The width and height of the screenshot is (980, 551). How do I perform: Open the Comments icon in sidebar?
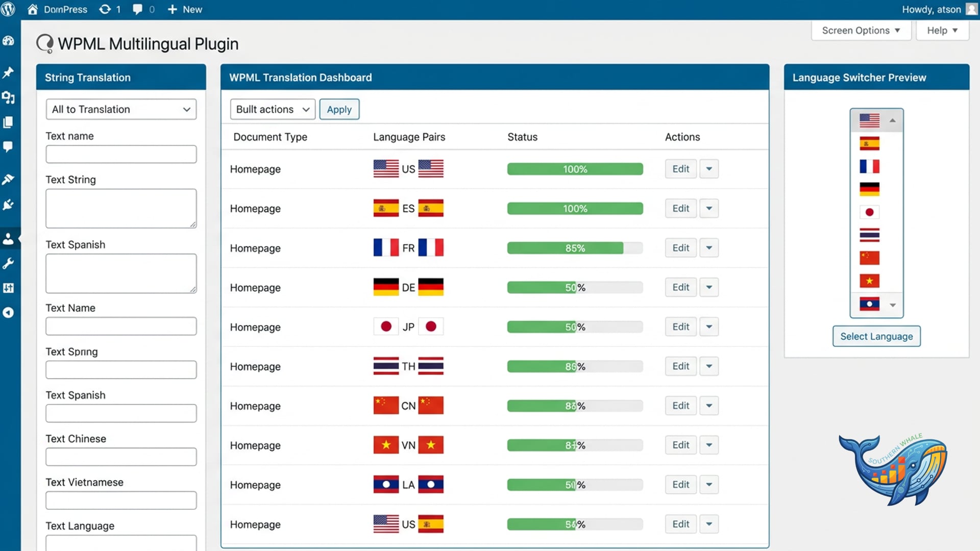pyautogui.click(x=8, y=147)
